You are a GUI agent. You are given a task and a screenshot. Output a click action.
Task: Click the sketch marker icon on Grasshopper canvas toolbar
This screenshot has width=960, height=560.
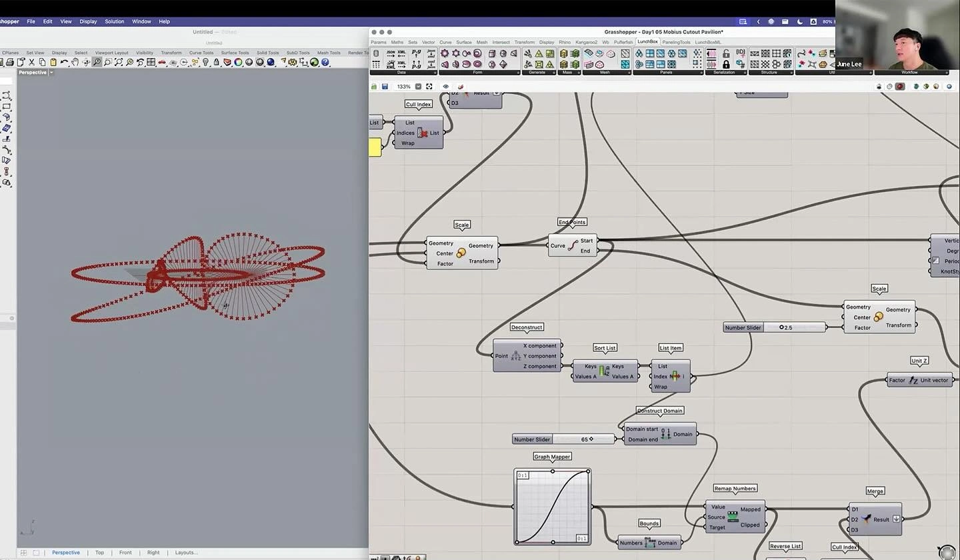tap(461, 86)
